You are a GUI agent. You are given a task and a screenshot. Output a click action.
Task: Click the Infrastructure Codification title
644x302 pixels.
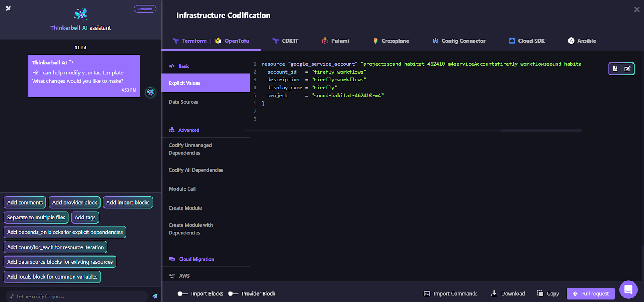tap(223, 16)
